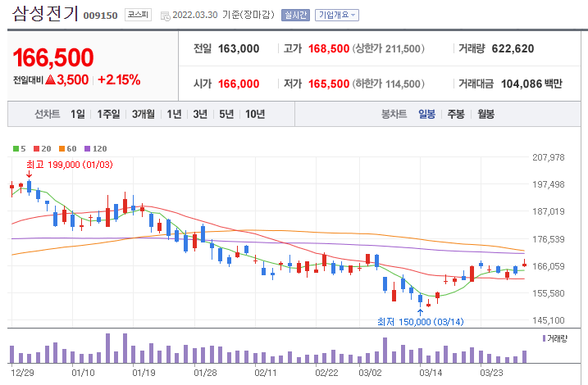Click the 실시간 button
Image resolution: width=588 pixels, height=385 pixels.
coord(295,15)
